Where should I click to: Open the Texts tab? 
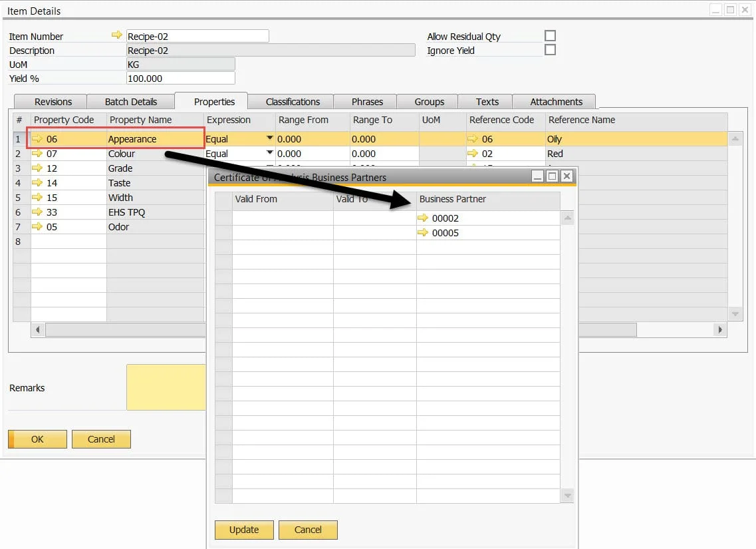(485, 101)
